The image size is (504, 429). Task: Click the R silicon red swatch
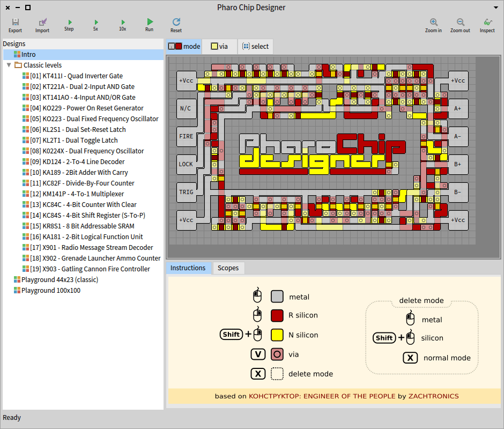coord(277,315)
